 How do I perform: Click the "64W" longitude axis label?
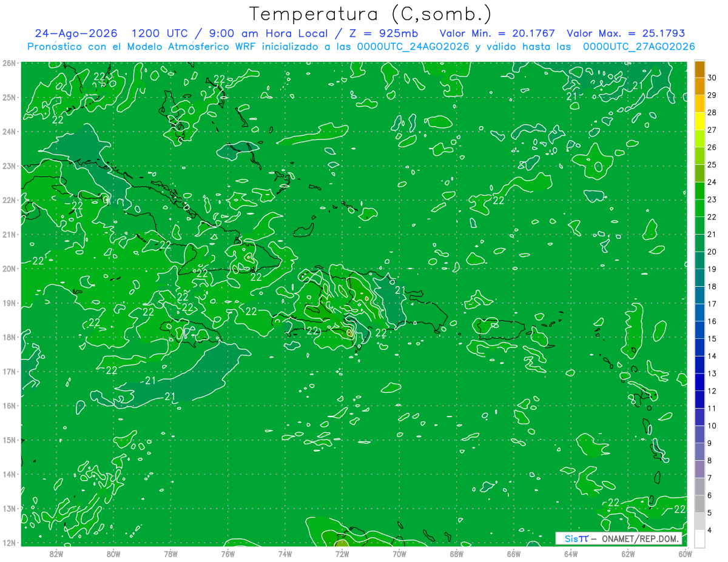coord(570,553)
